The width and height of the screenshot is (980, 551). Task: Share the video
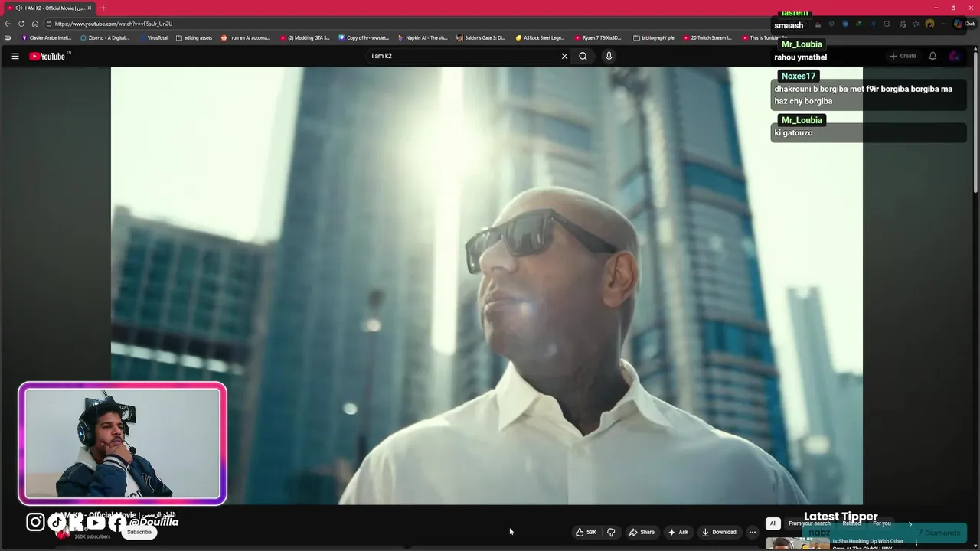click(642, 532)
